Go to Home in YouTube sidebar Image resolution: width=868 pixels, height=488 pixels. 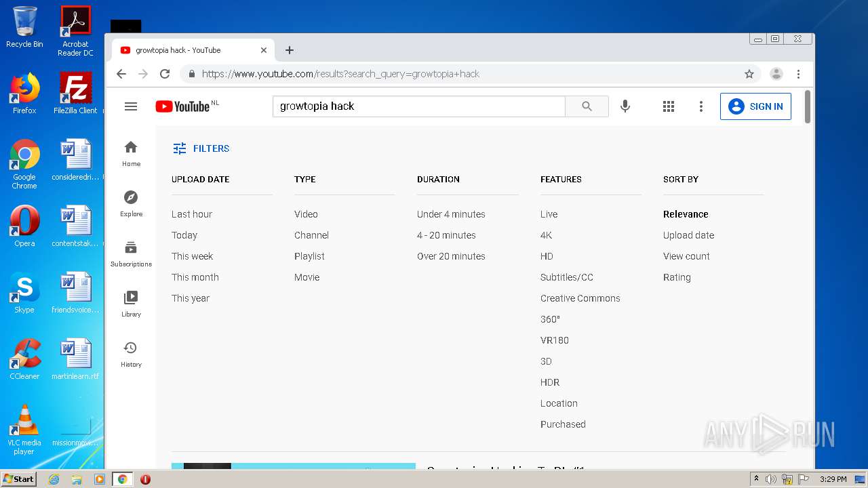(131, 154)
